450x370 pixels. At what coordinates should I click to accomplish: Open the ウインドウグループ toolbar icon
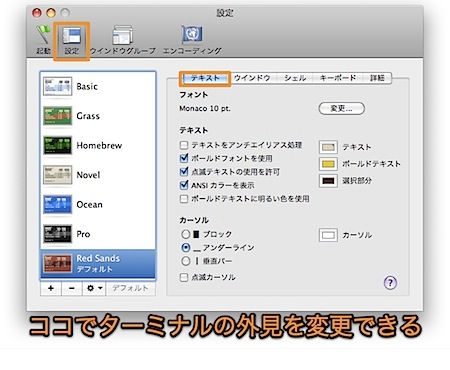click(123, 40)
